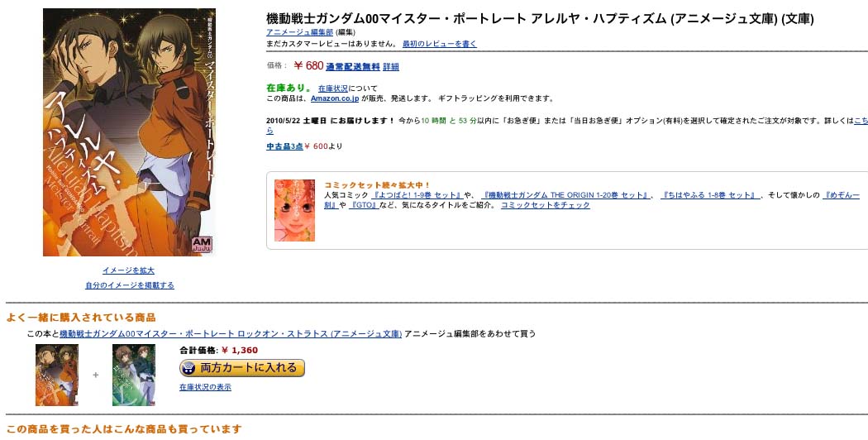This screenshot has height=440, width=868.
Task: Click 自分のイメージを掲載する link
Action: tap(129, 285)
